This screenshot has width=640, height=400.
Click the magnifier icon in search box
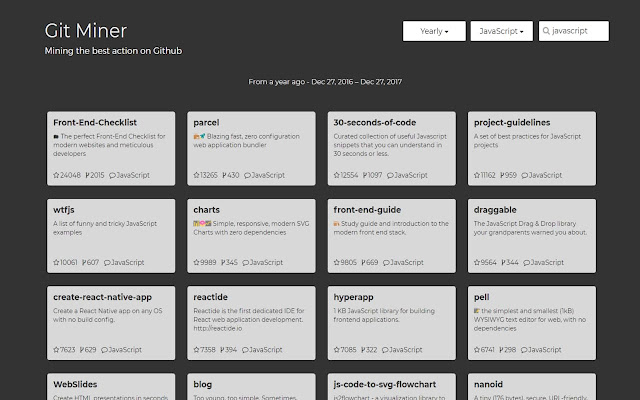click(546, 31)
